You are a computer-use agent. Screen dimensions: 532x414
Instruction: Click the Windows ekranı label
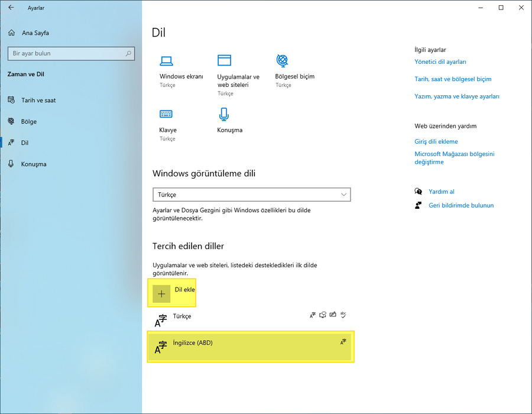point(181,76)
